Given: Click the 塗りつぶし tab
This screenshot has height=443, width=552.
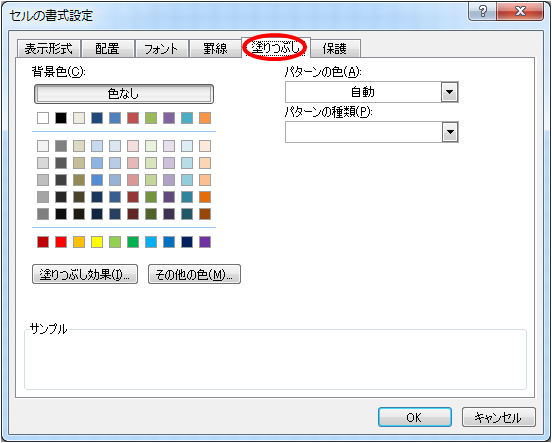Looking at the screenshot, I should (x=275, y=47).
